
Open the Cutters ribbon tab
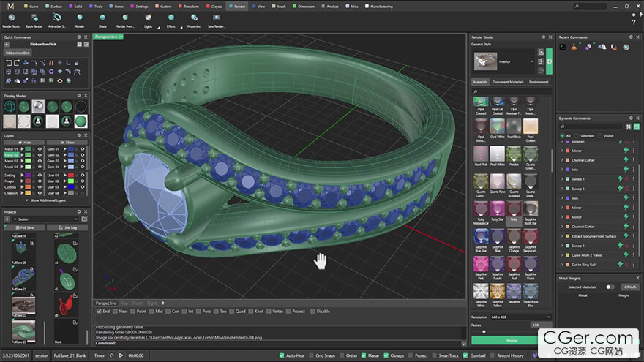click(x=163, y=6)
